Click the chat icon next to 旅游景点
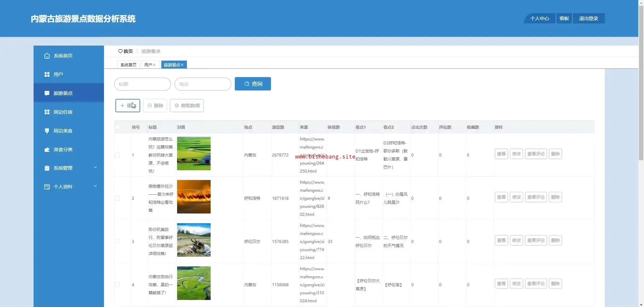 pos(47,93)
